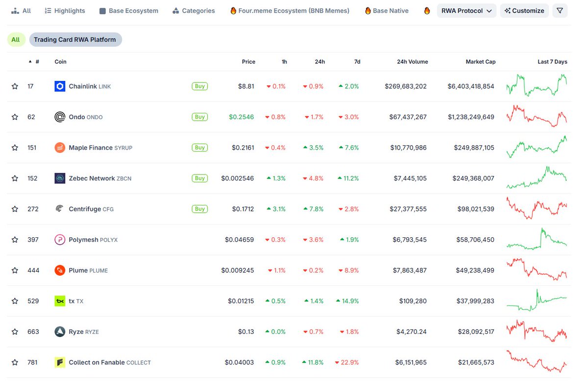This screenshot has width=588, height=381.
Task: Sort by Price column
Action: pos(248,62)
